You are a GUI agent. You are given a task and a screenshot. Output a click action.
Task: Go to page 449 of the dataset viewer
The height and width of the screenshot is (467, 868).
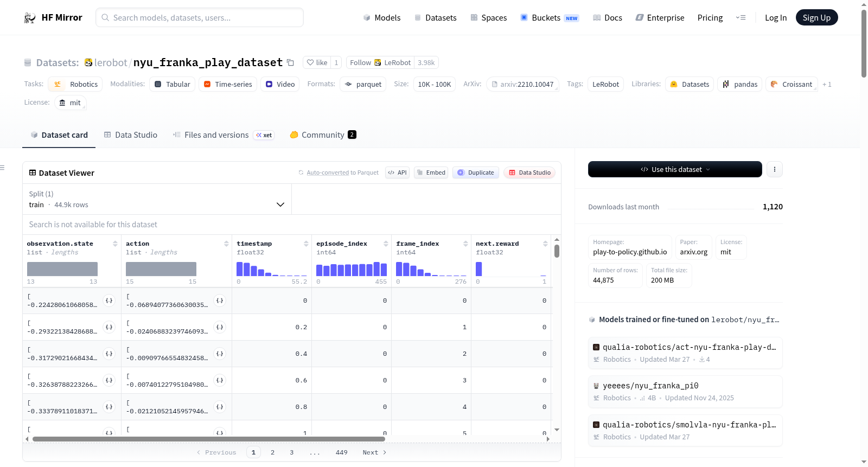coord(341,452)
